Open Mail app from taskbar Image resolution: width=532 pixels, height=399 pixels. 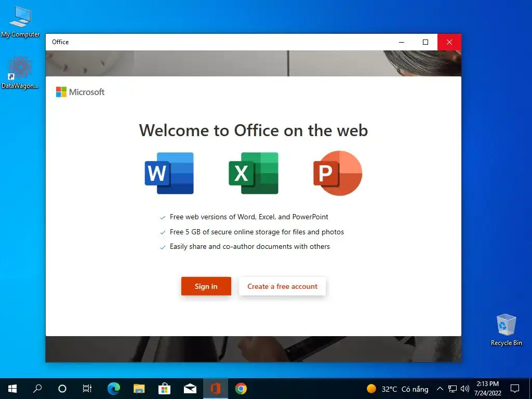[x=190, y=389]
